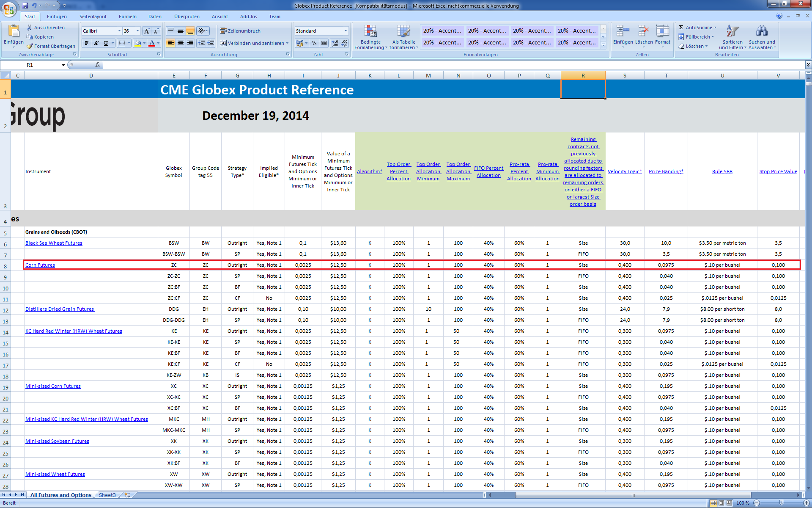Image resolution: width=812 pixels, height=508 pixels.
Task: Click the text orientation icon
Action: coord(202,31)
